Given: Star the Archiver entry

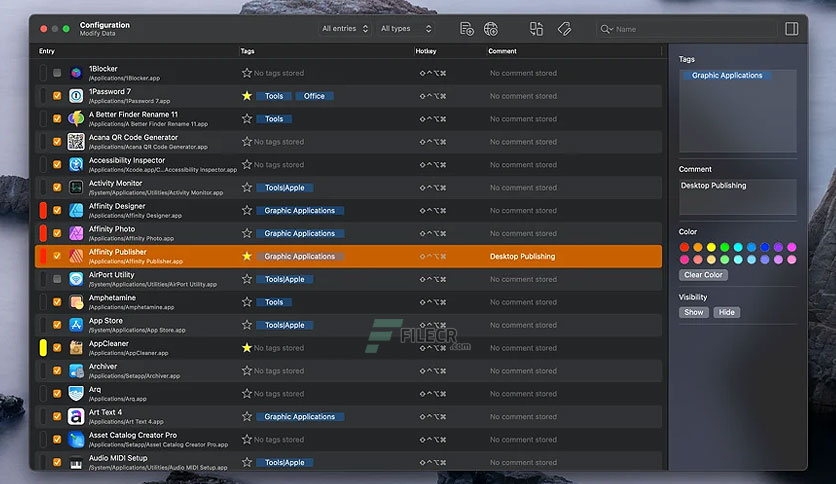Looking at the screenshot, I should click(246, 371).
